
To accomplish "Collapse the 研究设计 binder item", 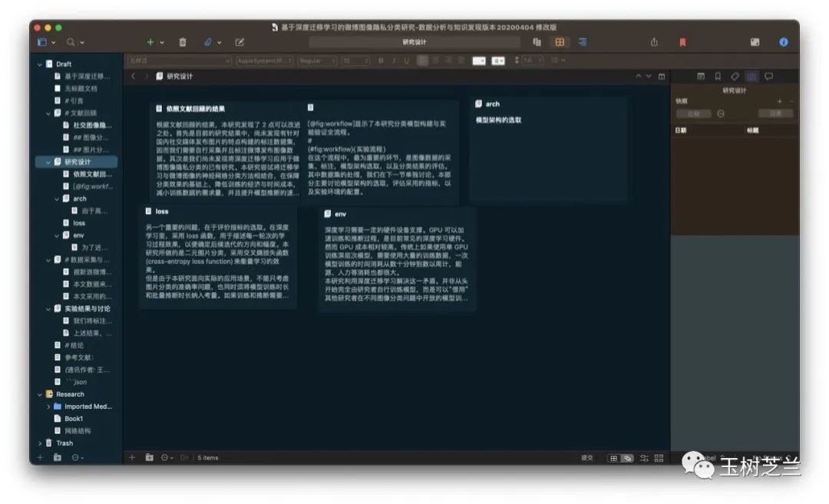I will 48,162.
